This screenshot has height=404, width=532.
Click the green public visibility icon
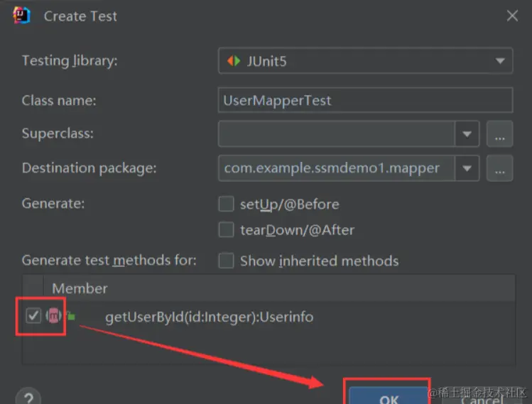pyautogui.click(x=71, y=316)
